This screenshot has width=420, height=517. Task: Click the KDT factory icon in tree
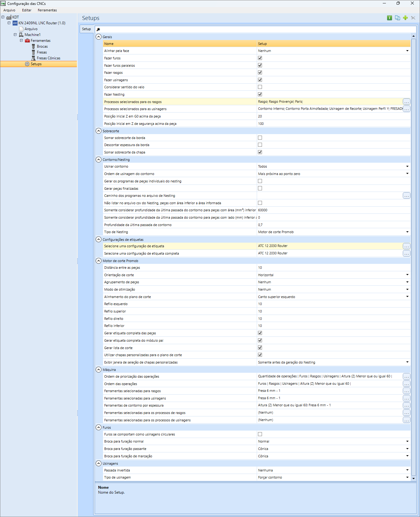(x=9, y=17)
